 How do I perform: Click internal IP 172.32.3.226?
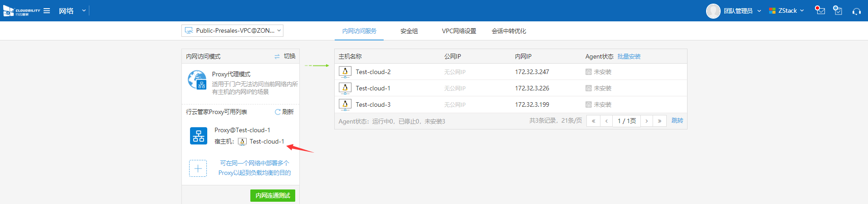tap(532, 88)
